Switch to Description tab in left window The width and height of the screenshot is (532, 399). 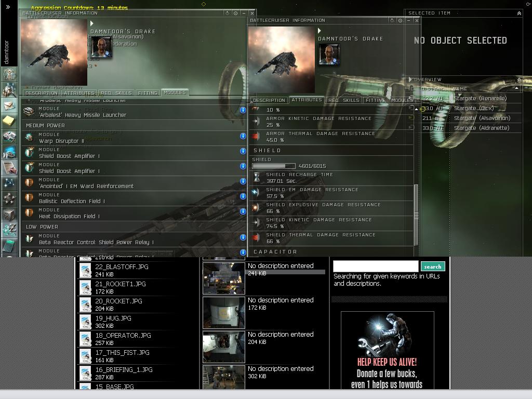click(x=42, y=93)
